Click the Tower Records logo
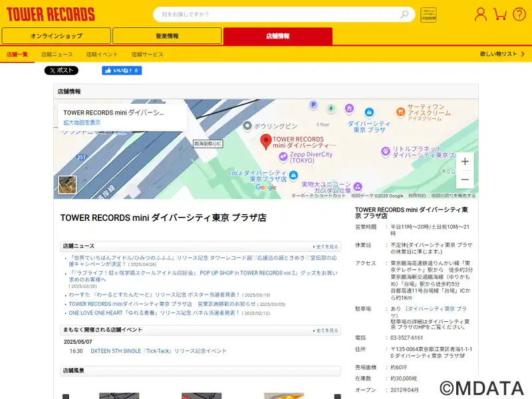Image resolution: width=532 pixels, height=399 pixels. pyautogui.click(x=51, y=15)
